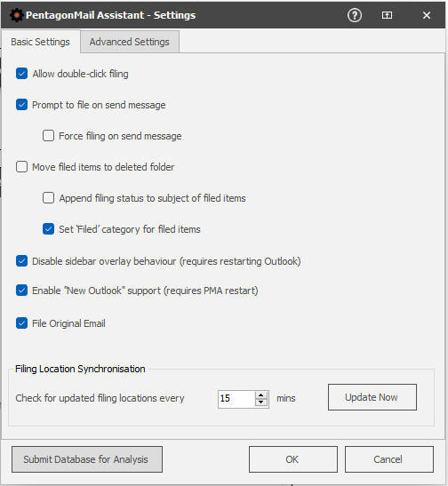
Task: Uncheck Disable sidebar overlay behaviour
Action: pos(21,261)
